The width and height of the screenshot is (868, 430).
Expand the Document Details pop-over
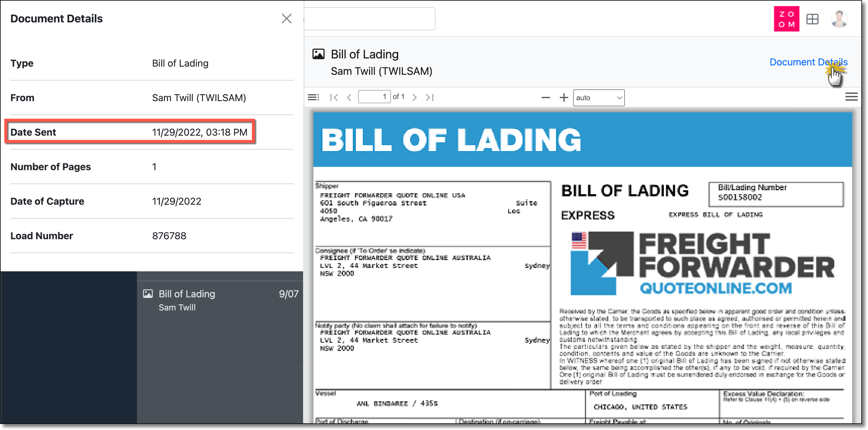click(808, 62)
